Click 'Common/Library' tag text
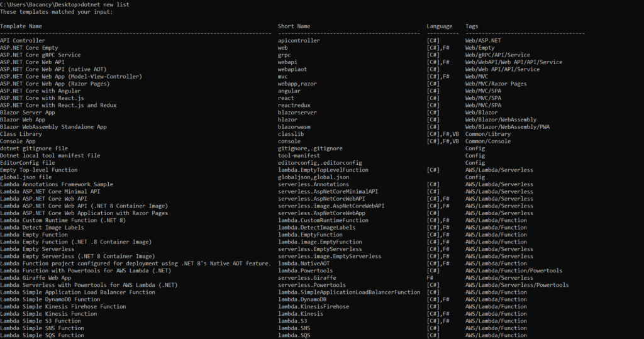This screenshot has width=644, height=339. click(x=488, y=134)
